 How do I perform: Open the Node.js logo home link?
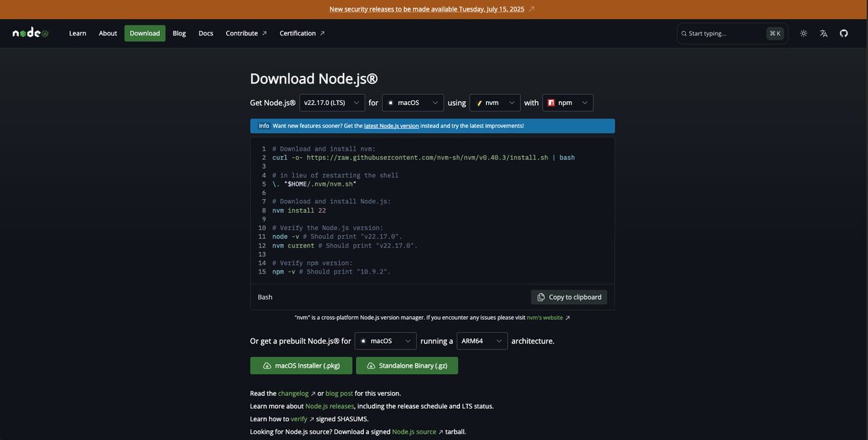(x=30, y=33)
